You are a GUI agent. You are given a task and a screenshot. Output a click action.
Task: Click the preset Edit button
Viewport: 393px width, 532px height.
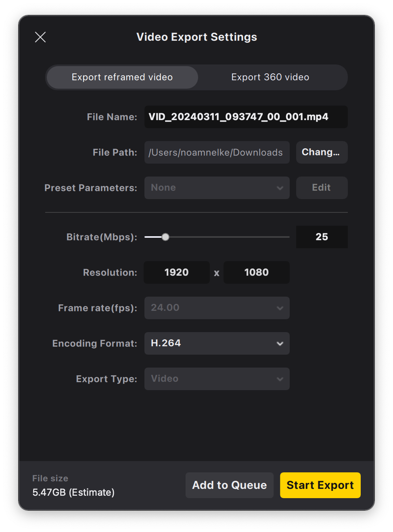[x=322, y=188]
